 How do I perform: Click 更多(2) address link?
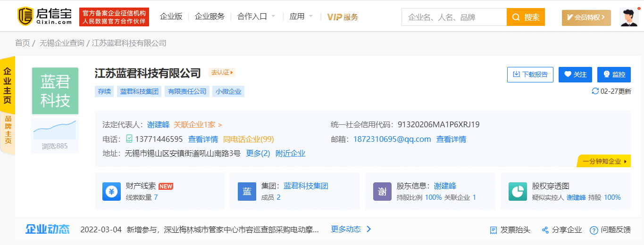(258, 153)
